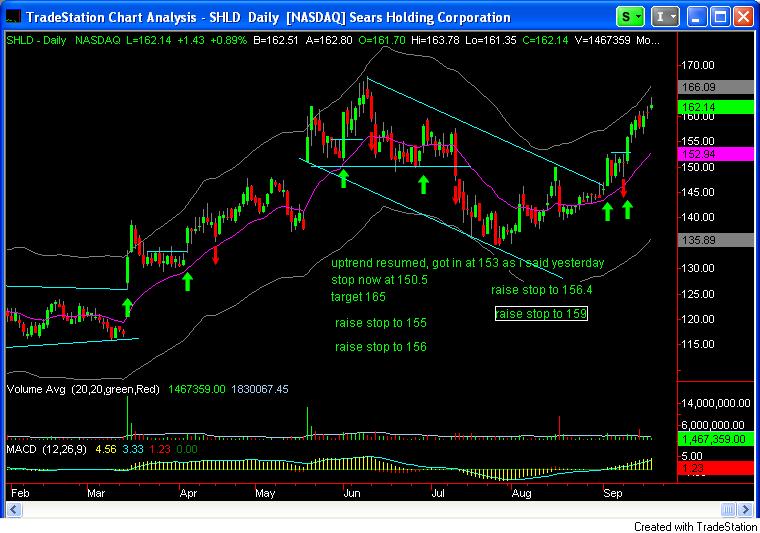Minimize the Chart Analysis window
The height and width of the screenshot is (533, 760).
click(696, 17)
